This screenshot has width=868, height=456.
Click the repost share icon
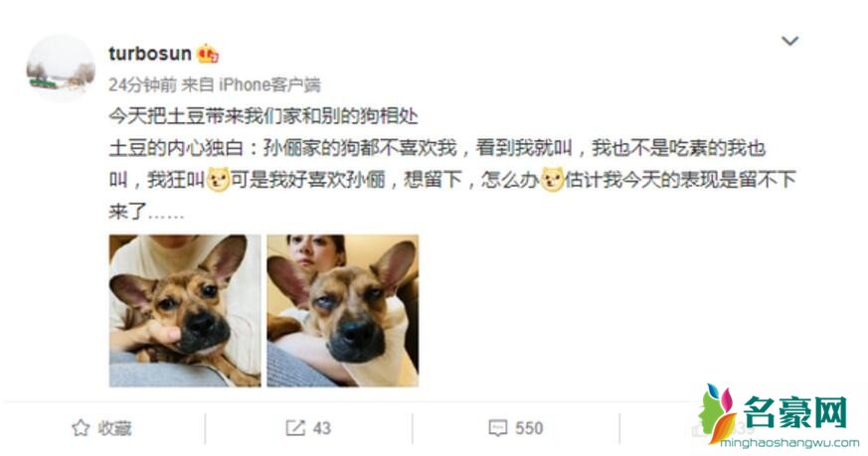295,428
